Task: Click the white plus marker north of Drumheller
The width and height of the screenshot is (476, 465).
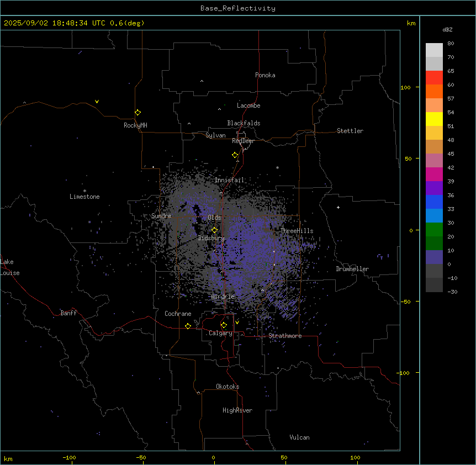Action: [x=338, y=207]
